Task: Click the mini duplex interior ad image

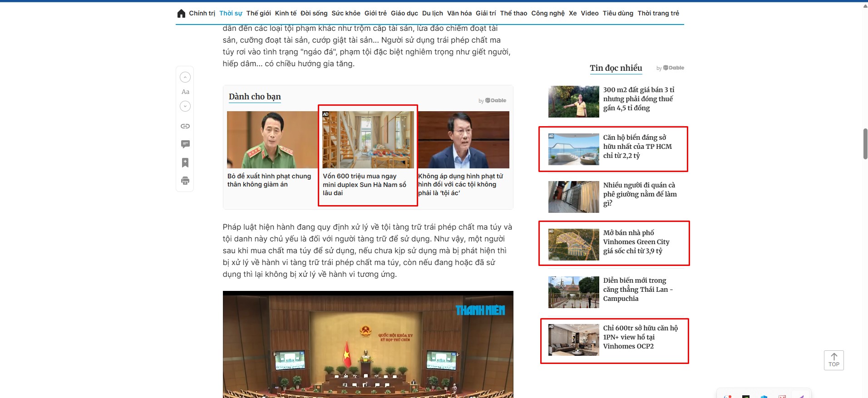Action: [368, 140]
